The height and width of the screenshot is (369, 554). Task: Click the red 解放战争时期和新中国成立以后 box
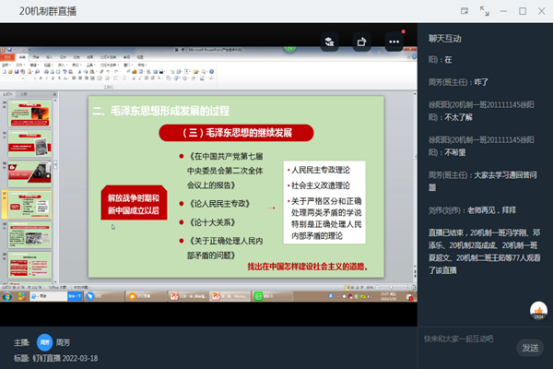(x=134, y=203)
